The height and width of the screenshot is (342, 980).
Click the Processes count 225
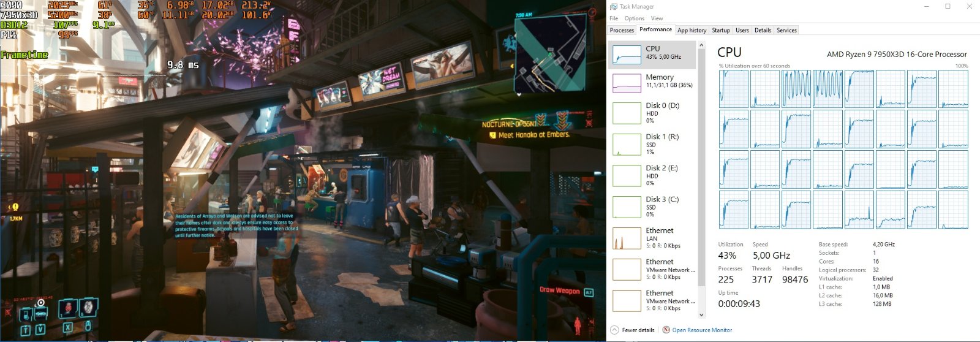pyautogui.click(x=726, y=279)
